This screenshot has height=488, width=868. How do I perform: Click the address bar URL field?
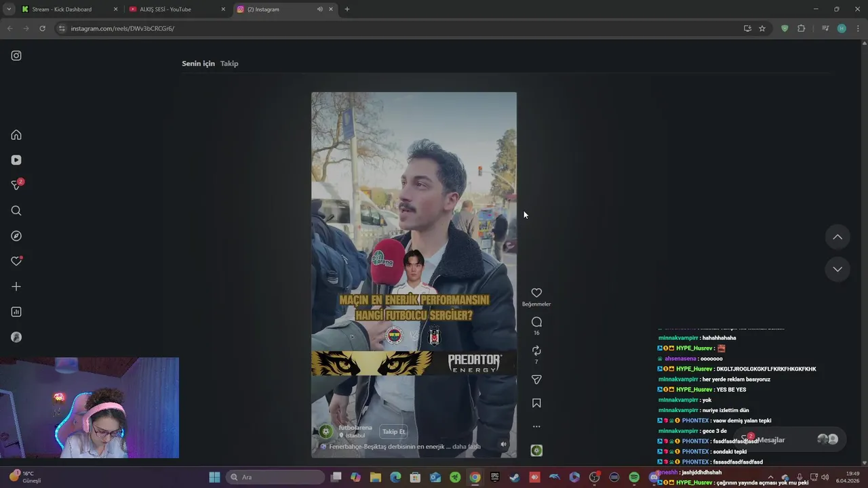(400, 28)
